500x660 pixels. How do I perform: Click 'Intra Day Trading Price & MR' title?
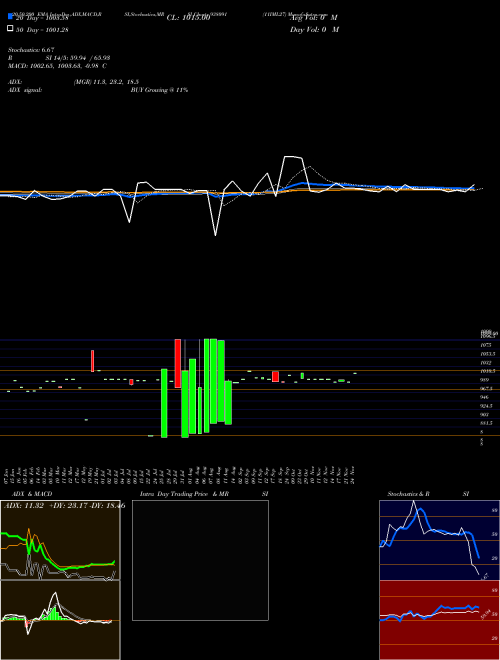point(184,494)
